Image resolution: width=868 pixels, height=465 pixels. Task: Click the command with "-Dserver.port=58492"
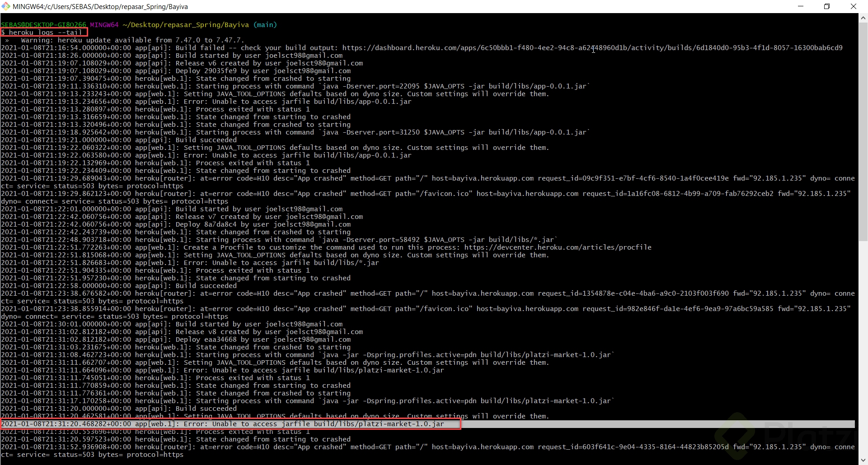click(279, 240)
